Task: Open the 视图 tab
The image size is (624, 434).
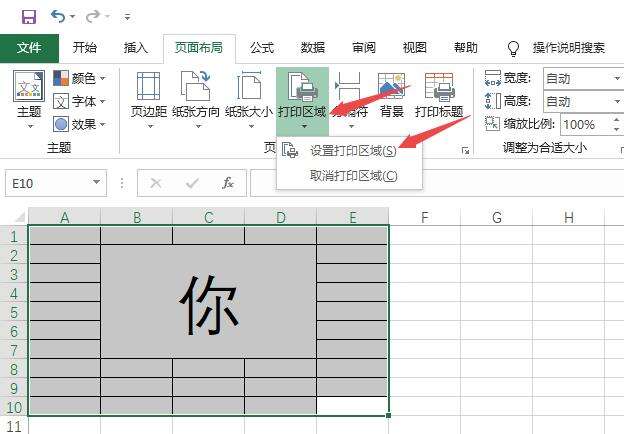Action: [x=415, y=48]
